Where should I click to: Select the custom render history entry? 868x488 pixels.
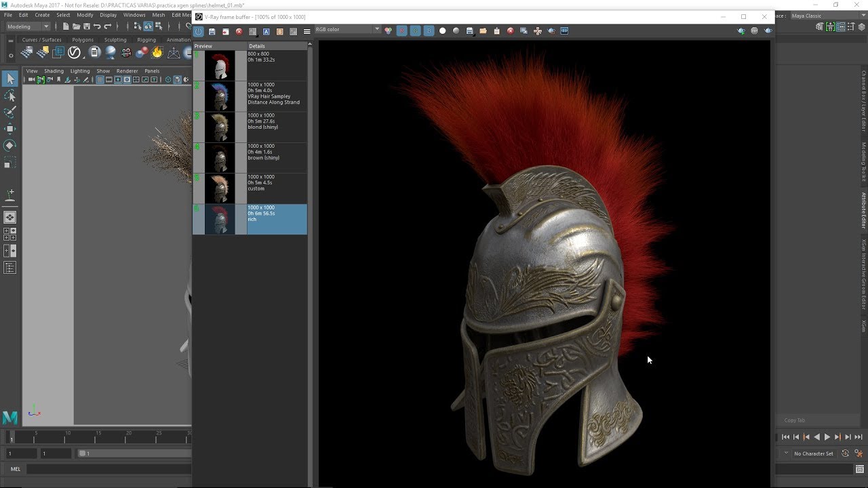(250, 188)
